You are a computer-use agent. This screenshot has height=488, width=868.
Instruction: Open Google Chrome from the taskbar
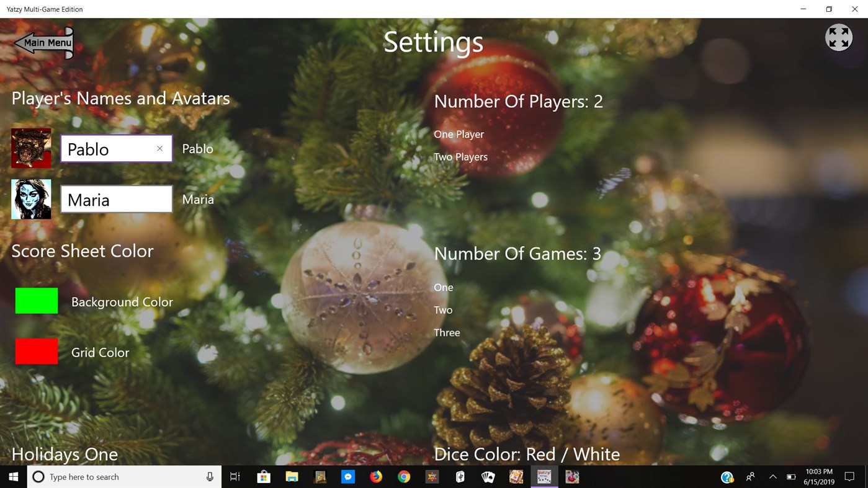point(403,476)
